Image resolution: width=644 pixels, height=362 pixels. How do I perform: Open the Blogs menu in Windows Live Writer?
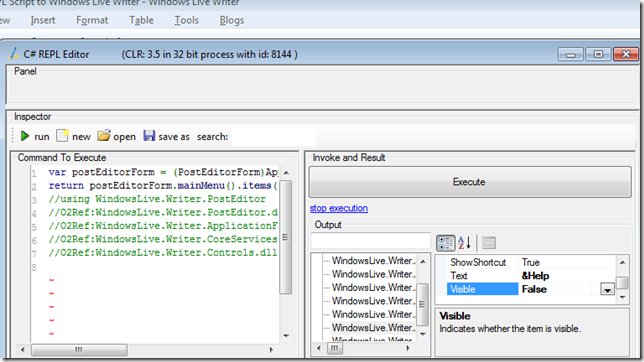click(x=232, y=20)
